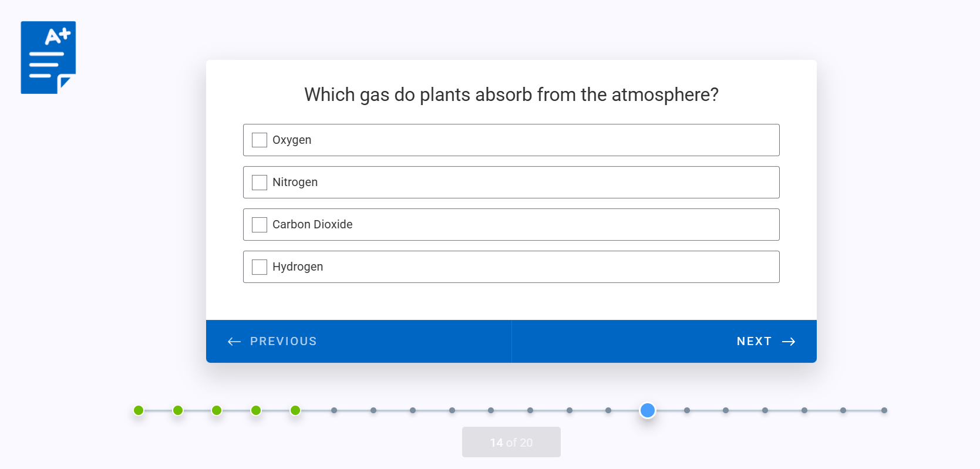The image size is (980, 469).
Task: Jump to question 16 gray progress dot
Action: click(x=726, y=410)
